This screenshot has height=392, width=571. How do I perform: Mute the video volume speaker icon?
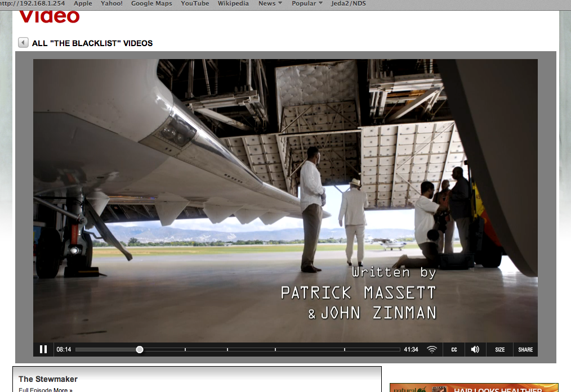click(x=475, y=349)
